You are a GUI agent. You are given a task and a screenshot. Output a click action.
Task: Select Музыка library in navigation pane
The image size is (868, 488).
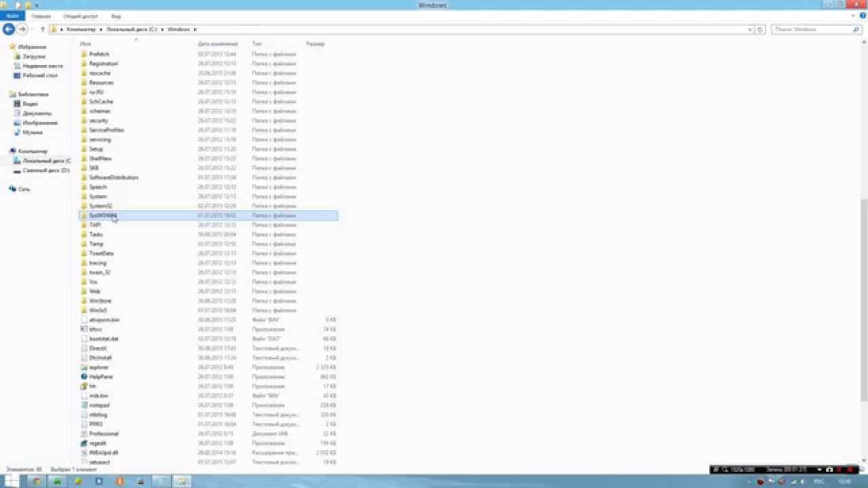[x=33, y=133]
